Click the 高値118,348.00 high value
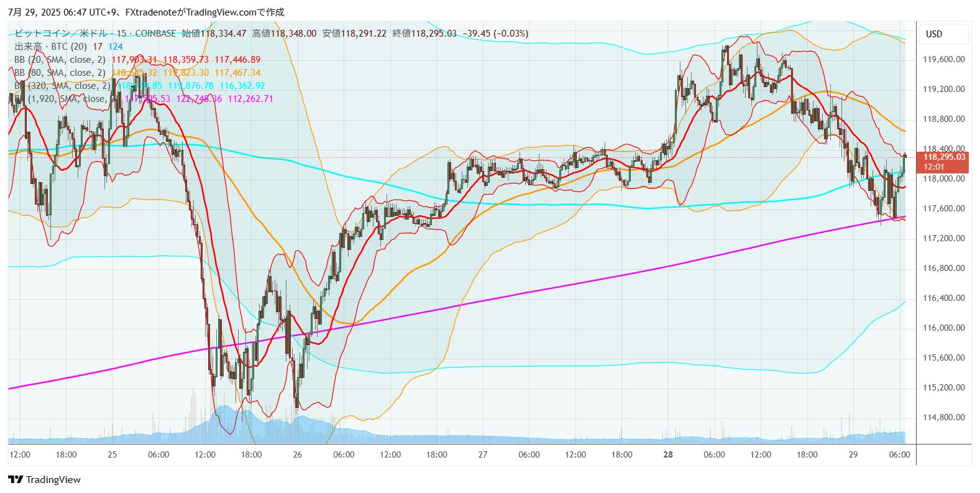The width and height of the screenshot is (980, 493). tap(284, 34)
